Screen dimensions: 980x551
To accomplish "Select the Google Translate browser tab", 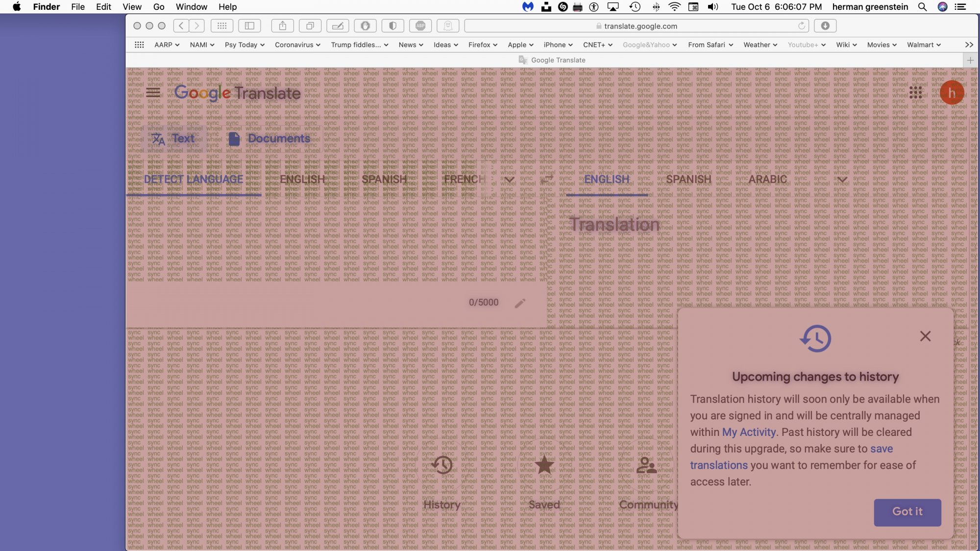I will coord(552,60).
